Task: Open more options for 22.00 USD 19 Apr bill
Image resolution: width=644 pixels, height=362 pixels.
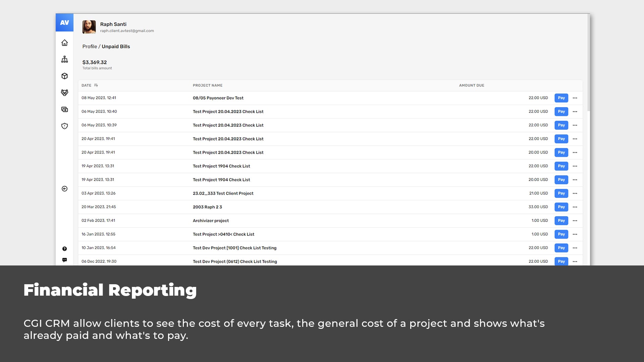Action: pyautogui.click(x=575, y=166)
